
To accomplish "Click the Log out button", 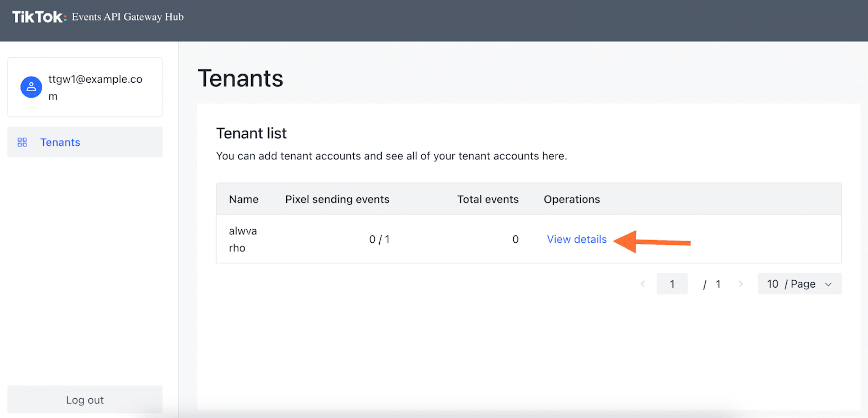I will click(x=85, y=400).
